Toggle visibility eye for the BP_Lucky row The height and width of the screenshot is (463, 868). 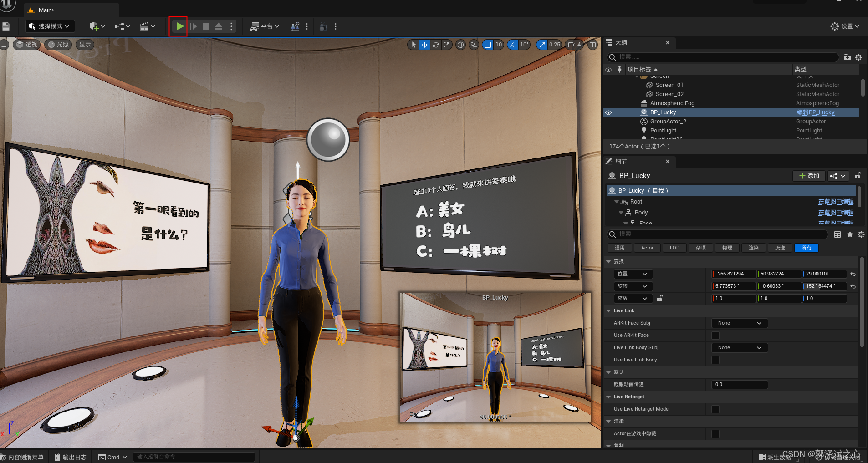608,112
